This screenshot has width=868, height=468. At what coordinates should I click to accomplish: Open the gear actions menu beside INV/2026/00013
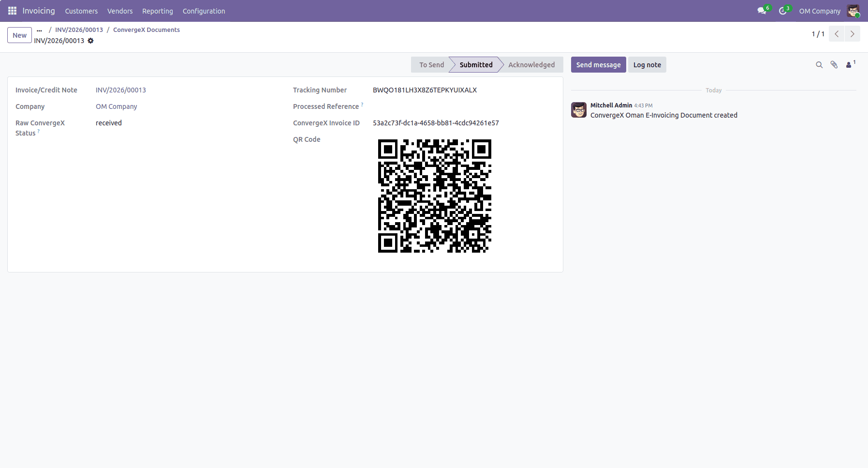(x=90, y=41)
